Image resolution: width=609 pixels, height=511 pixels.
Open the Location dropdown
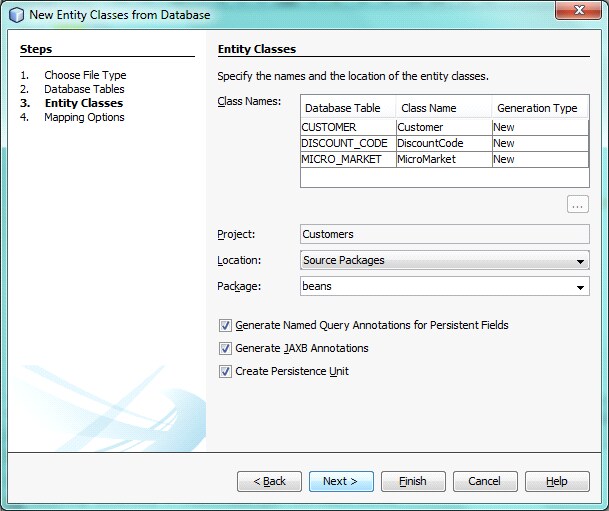tap(445, 260)
